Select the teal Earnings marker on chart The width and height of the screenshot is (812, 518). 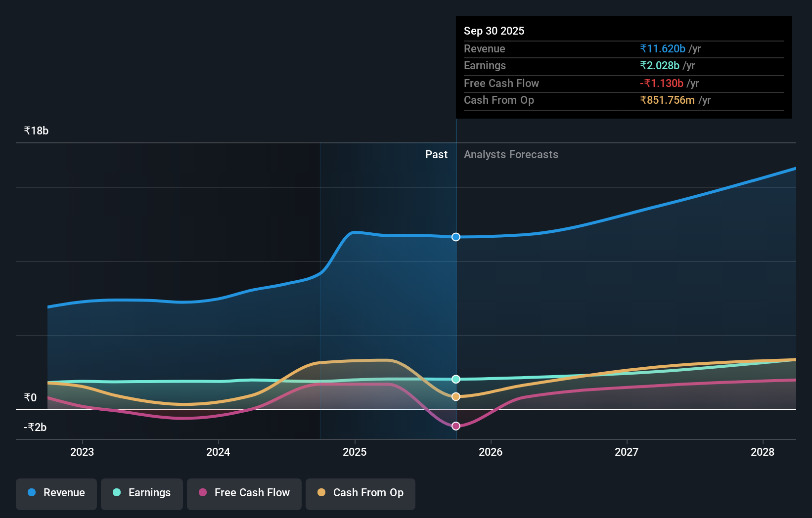455,379
